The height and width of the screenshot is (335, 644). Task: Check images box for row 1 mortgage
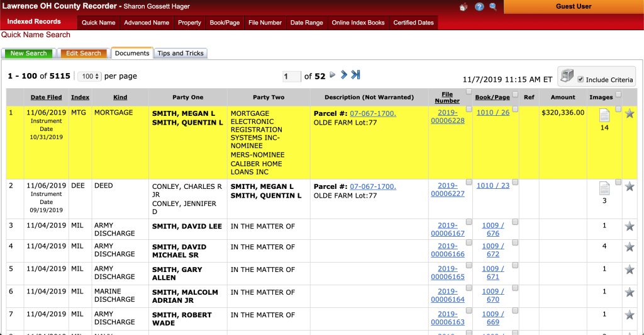click(x=618, y=109)
